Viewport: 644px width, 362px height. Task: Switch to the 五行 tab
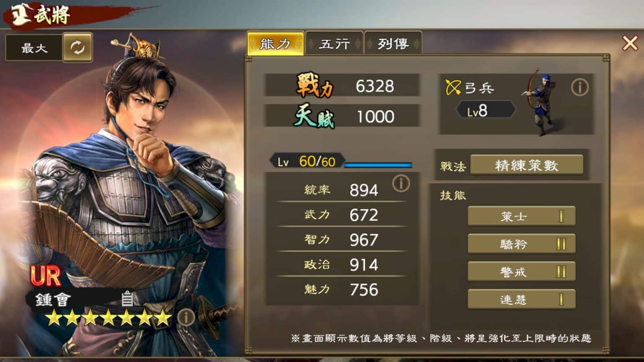point(334,44)
